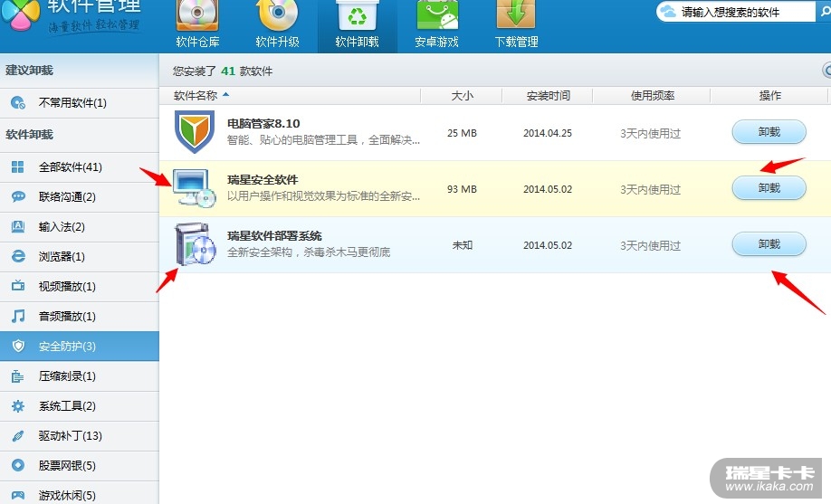The width and height of the screenshot is (831, 504).
Task: Select 视频播放(1) category
Action: pos(80,287)
